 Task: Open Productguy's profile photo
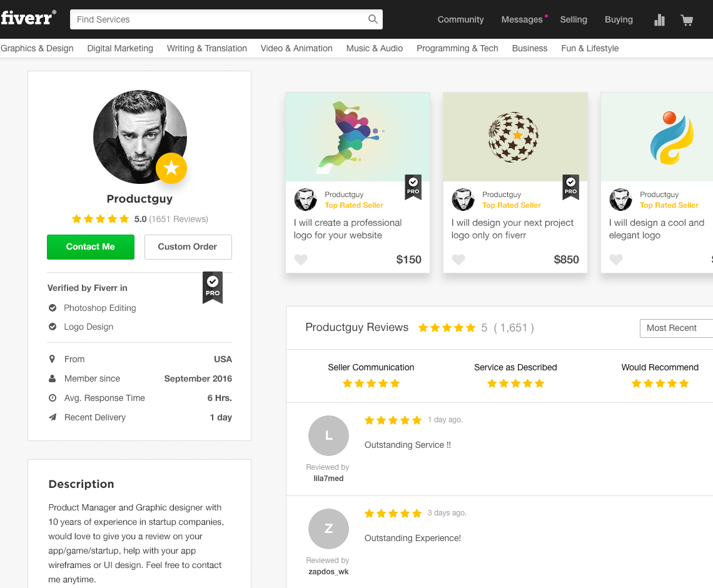coord(140,137)
